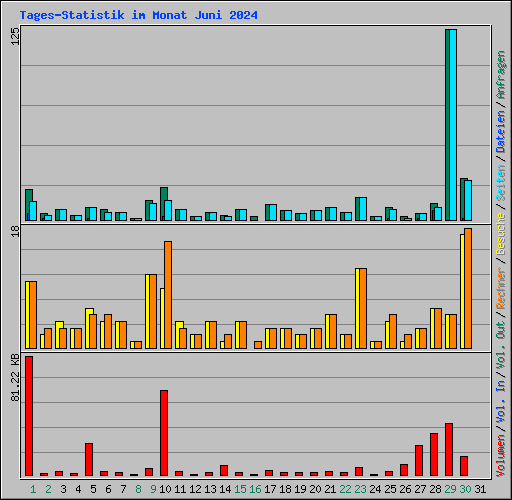Click the title 'Tages-Statistik im Monat Juni 2024'
Viewport: 512px width, 500px height.
point(138,15)
